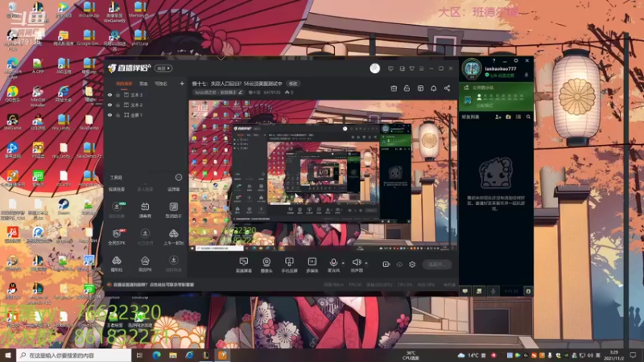Click the status bar help link text

click(x=154, y=285)
